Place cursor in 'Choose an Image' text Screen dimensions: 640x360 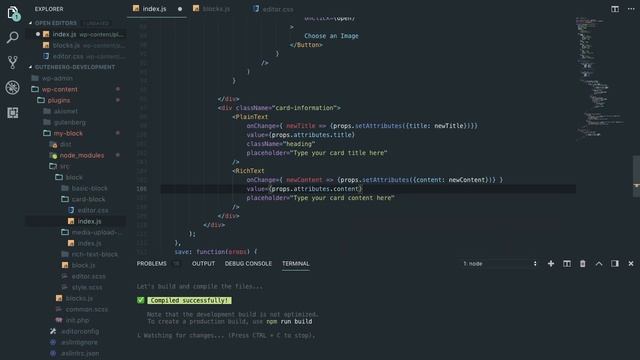coord(331,36)
